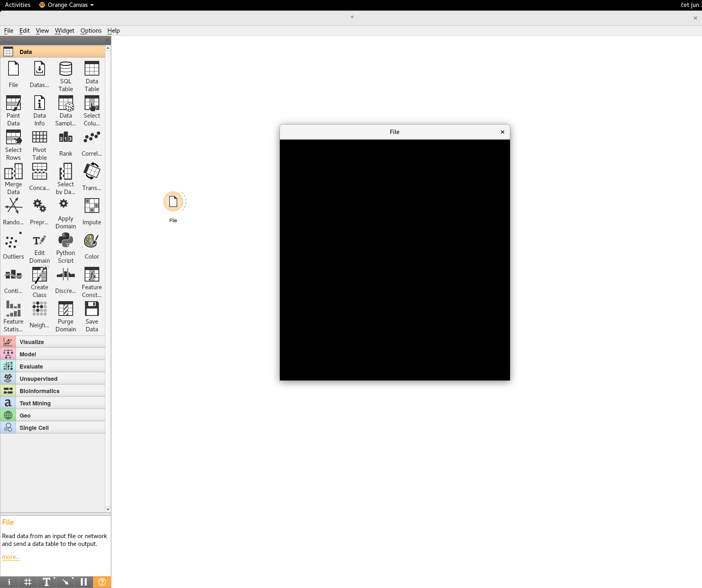This screenshot has width=702, height=588.
Task: Open the Widget menu
Action: (65, 31)
